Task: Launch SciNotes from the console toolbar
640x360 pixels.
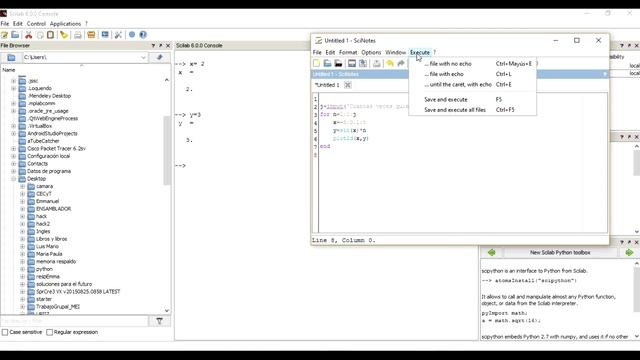Action: point(4,35)
